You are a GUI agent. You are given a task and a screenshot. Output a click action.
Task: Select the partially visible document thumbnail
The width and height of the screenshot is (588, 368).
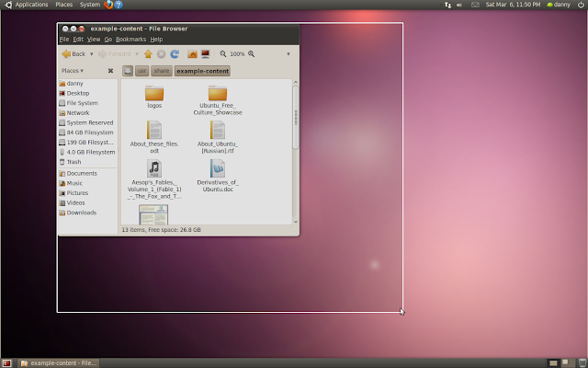click(153, 214)
